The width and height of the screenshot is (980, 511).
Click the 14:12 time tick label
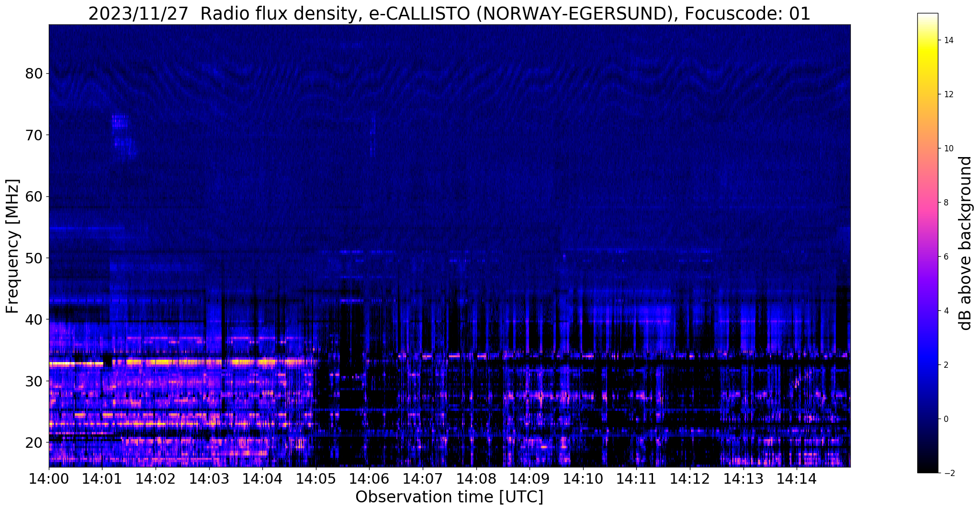[690, 478]
